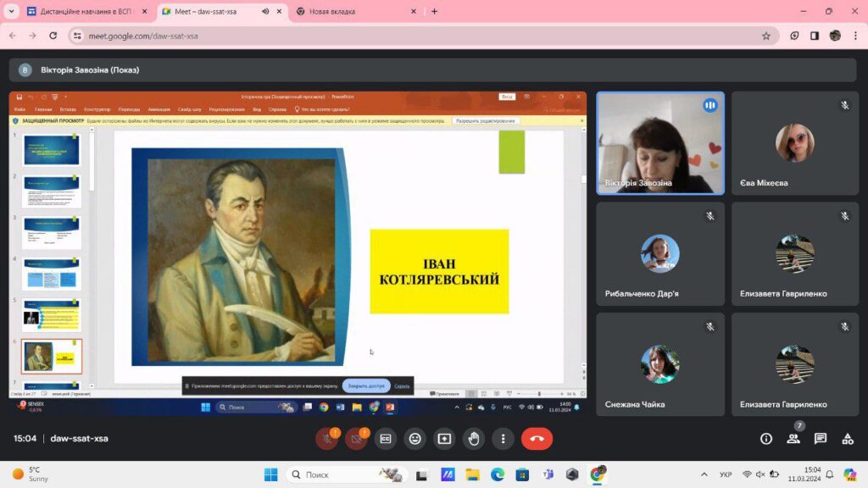This screenshot has height=488, width=868.
Task: Select slide 5 thumbnail in shared PowerPoint
Action: pyautogui.click(x=52, y=315)
